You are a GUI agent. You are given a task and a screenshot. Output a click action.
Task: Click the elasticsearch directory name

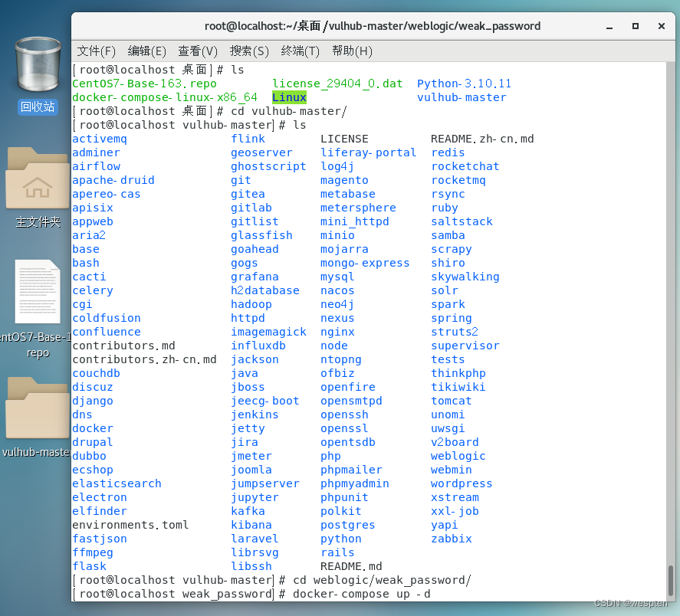[117, 483]
